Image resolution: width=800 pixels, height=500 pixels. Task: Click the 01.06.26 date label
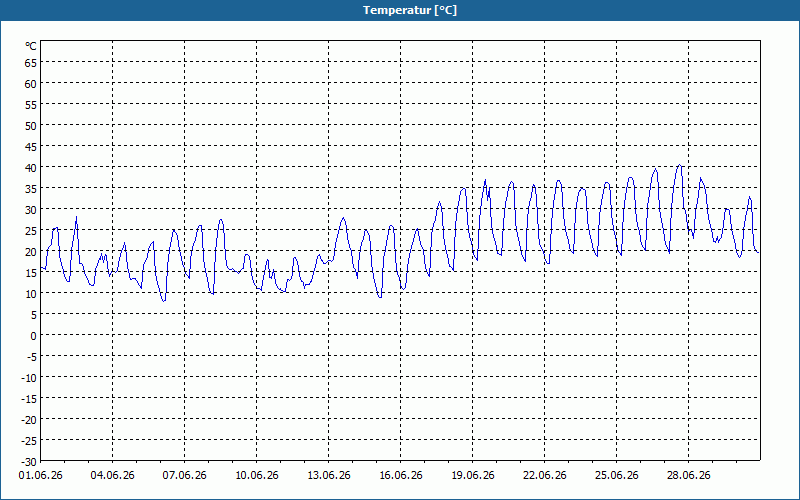[x=40, y=475]
